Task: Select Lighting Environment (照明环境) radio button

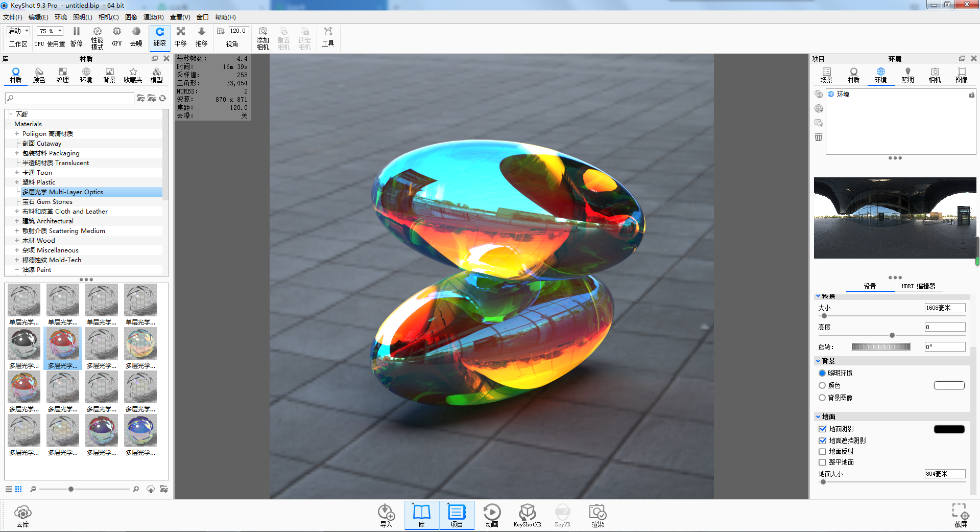Action: (822, 373)
